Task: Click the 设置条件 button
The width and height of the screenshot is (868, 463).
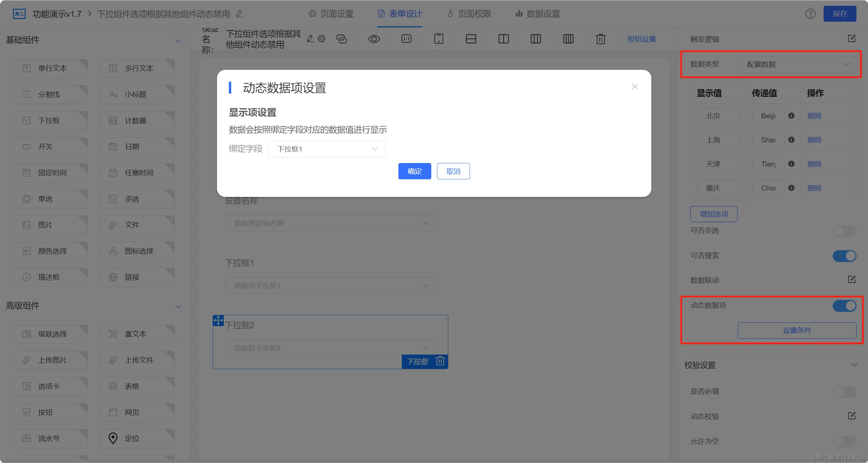Action: [x=797, y=330]
